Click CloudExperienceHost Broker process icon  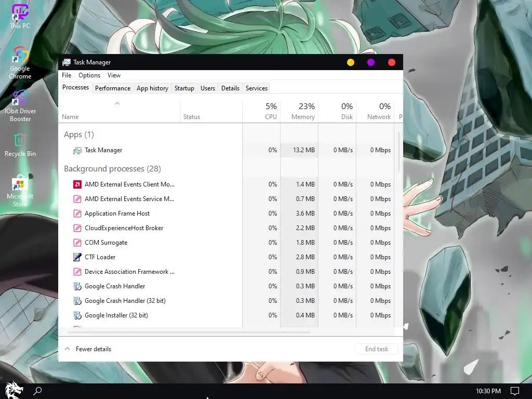click(77, 228)
